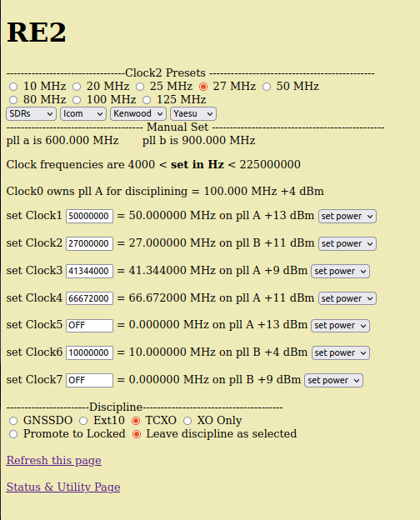The image size is (420, 520).
Task: Select the XO Only discipline option
Action: tap(187, 421)
